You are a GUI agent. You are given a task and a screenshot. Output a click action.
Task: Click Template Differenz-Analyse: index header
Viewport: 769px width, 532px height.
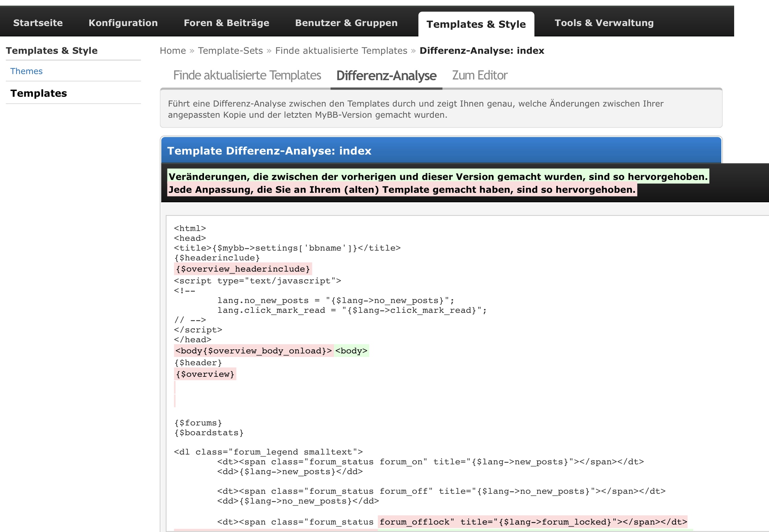pyautogui.click(x=269, y=151)
